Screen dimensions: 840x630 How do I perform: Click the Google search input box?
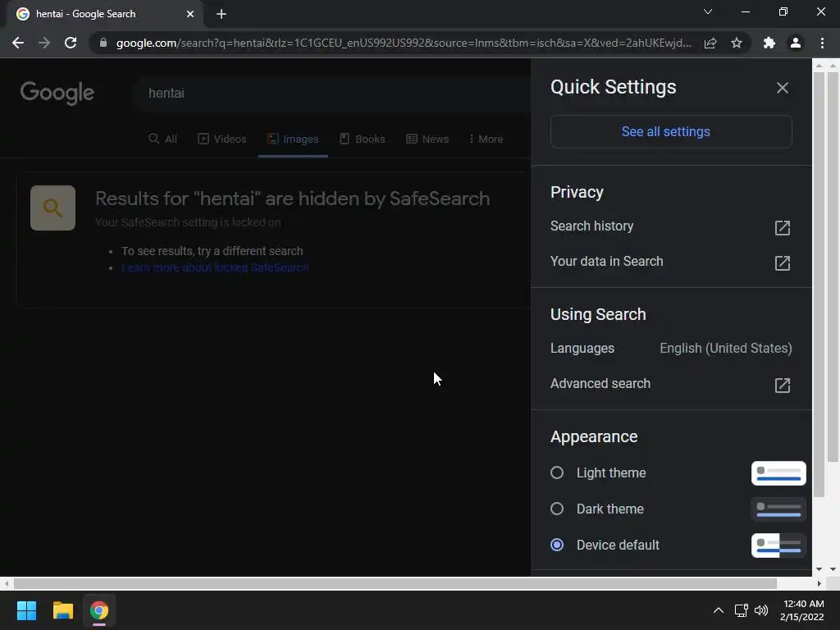332,94
